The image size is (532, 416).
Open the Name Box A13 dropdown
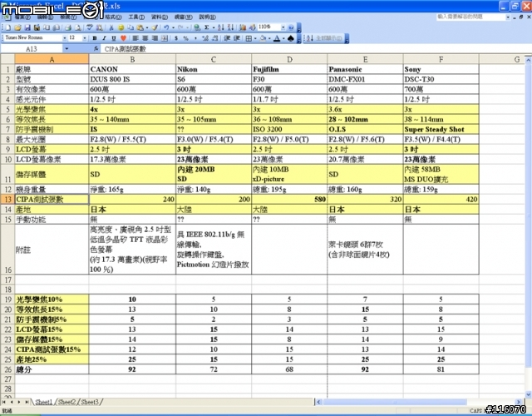point(66,49)
